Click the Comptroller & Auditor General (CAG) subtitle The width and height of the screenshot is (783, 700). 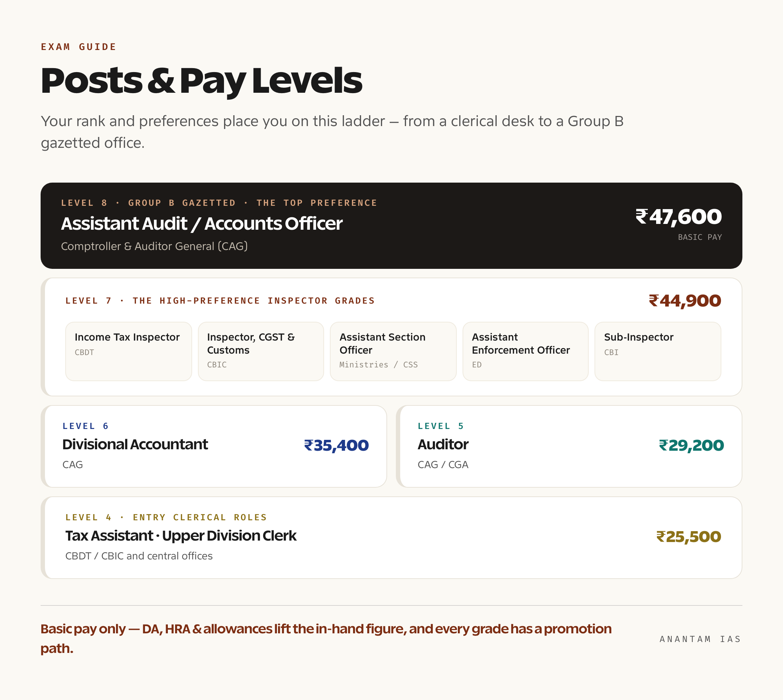click(x=154, y=246)
